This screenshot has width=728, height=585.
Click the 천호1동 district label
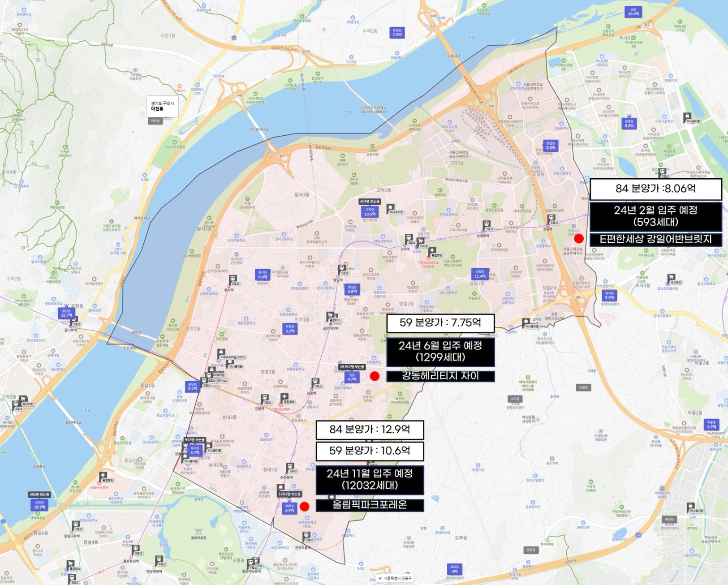tap(301, 319)
